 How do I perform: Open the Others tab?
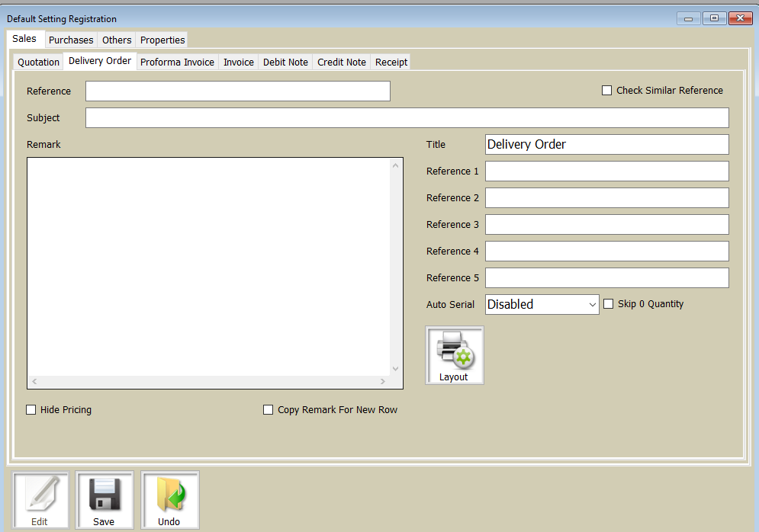coord(117,40)
